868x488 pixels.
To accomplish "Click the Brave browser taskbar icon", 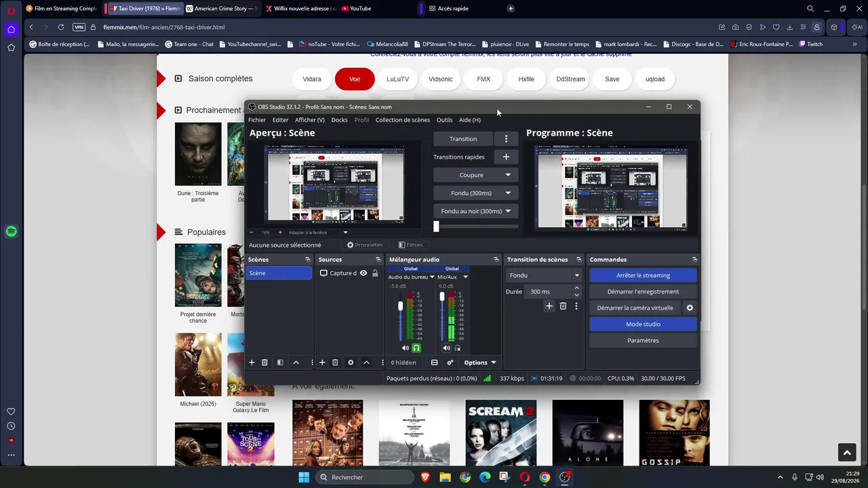I will (426, 477).
